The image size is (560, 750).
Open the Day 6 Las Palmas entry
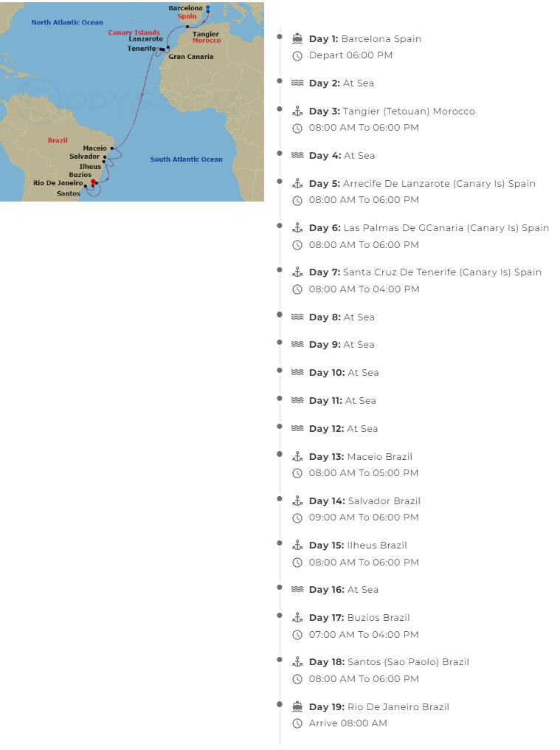pos(429,228)
